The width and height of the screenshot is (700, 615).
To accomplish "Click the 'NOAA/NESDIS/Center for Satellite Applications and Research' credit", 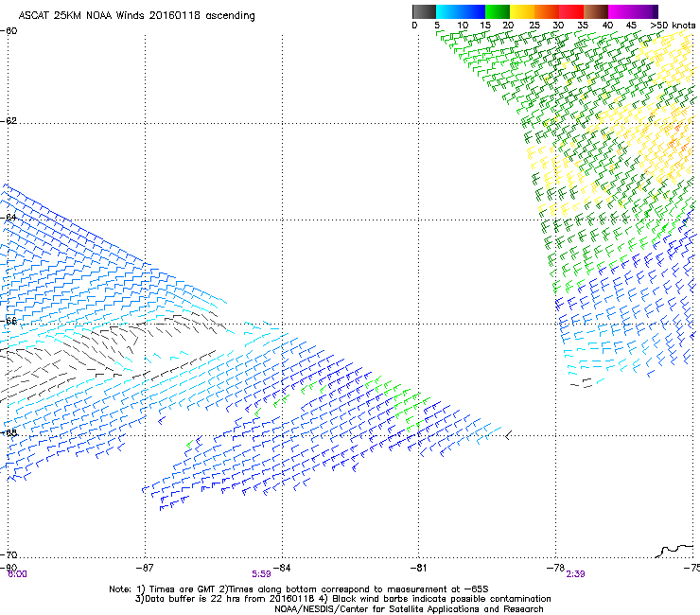I will point(409,609).
